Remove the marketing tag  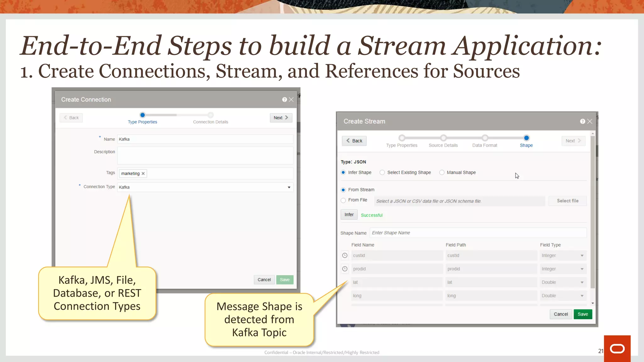click(x=143, y=173)
